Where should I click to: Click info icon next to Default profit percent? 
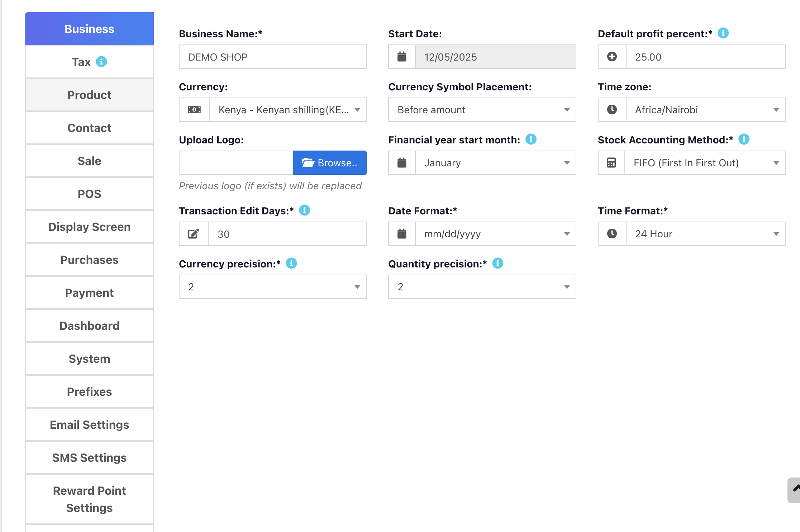click(723, 33)
